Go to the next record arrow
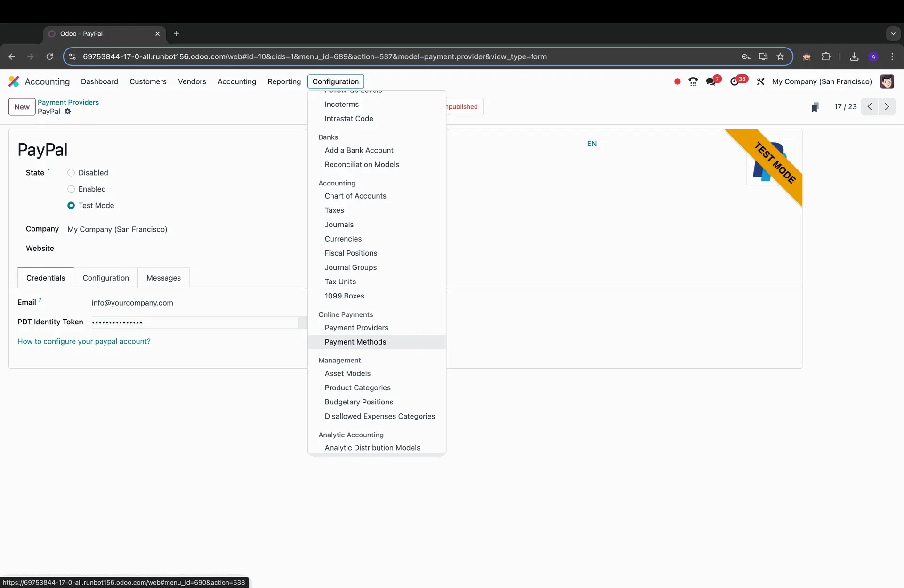The width and height of the screenshot is (904, 588). (887, 107)
